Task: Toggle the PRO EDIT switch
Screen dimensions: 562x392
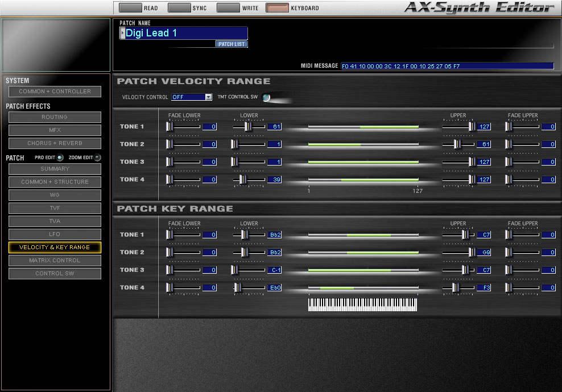Action: [60, 158]
